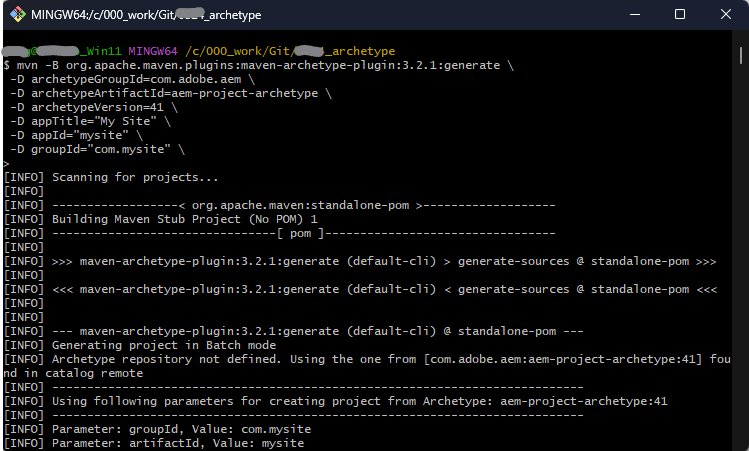749x451 pixels.
Task: Click the '<<< maven-archetype-plugin:3.2.1:generate' line
Action: pos(360,289)
